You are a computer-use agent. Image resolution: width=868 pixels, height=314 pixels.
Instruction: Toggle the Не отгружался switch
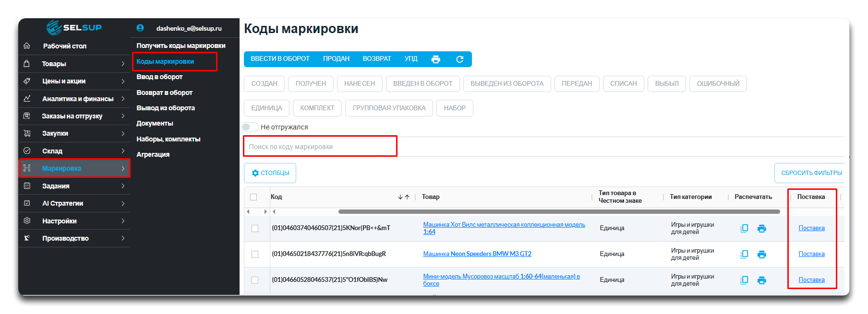[250, 127]
